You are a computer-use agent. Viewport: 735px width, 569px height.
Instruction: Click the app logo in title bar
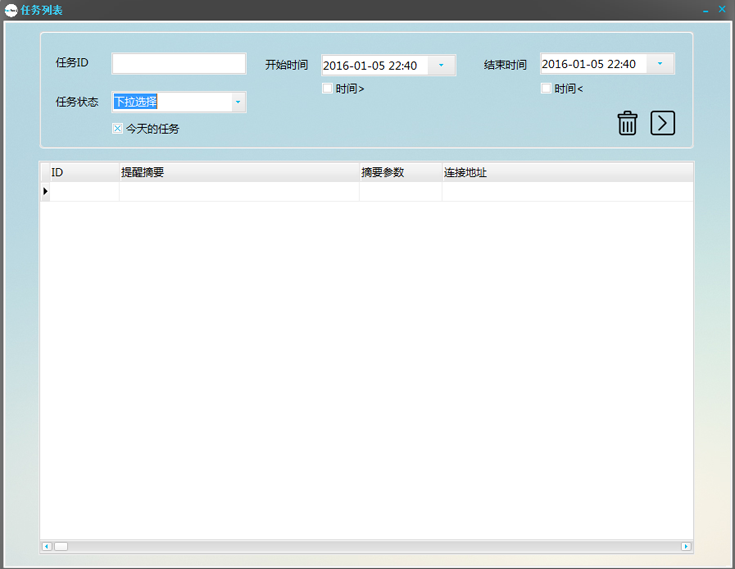[11, 10]
